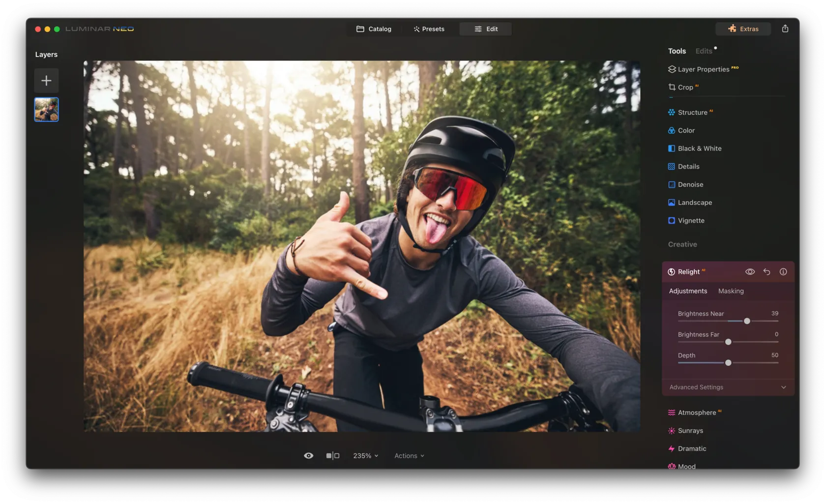Add a new layer with plus button
Viewport: 826px width, 504px height.
tap(46, 81)
